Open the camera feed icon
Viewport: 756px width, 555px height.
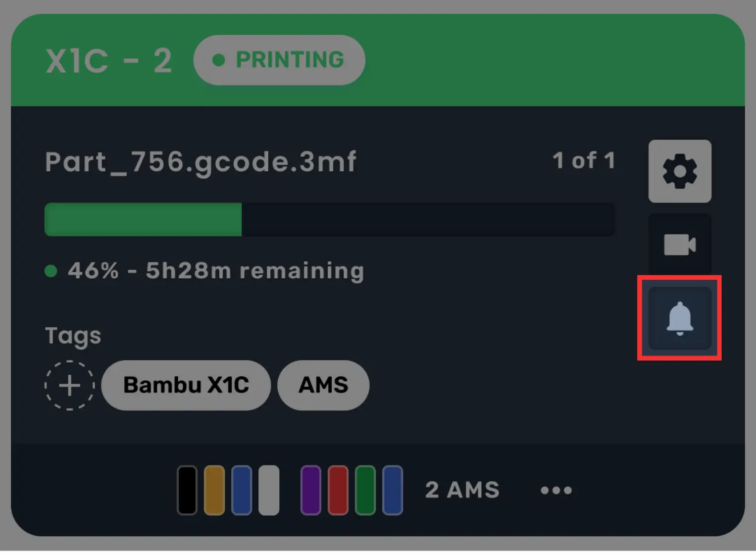[x=680, y=245]
